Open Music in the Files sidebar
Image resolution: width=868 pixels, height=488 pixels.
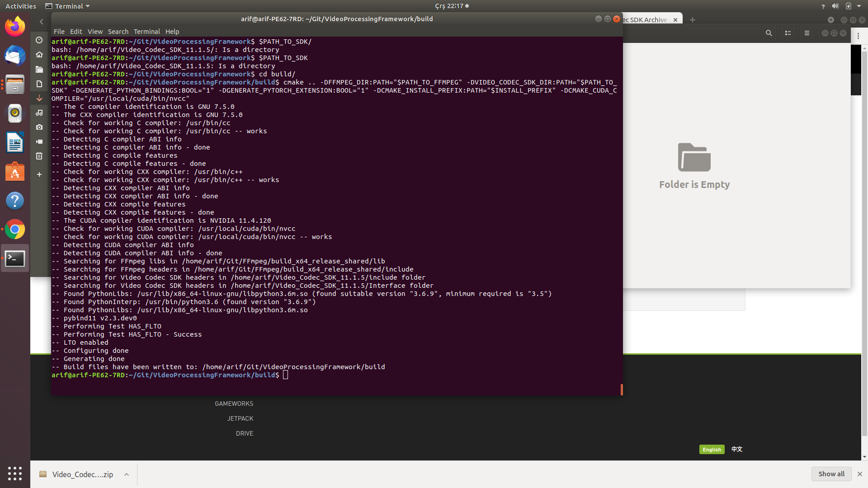click(39, 113)
